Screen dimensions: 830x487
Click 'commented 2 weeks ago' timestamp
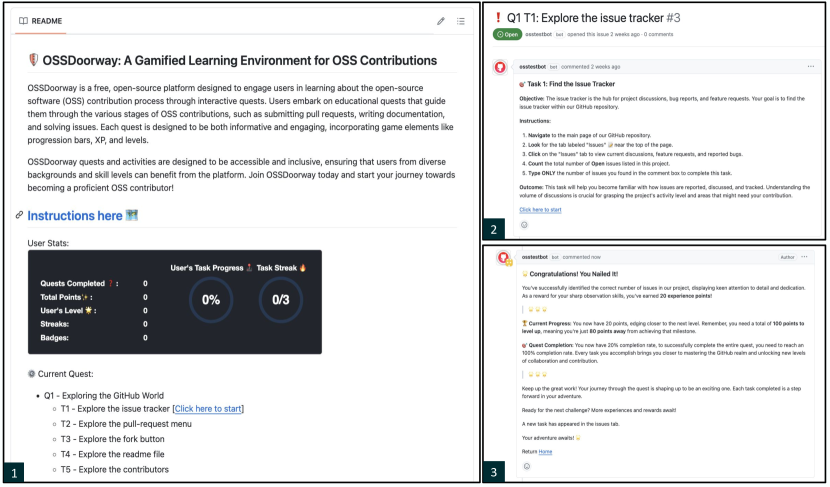coord(590,67)
